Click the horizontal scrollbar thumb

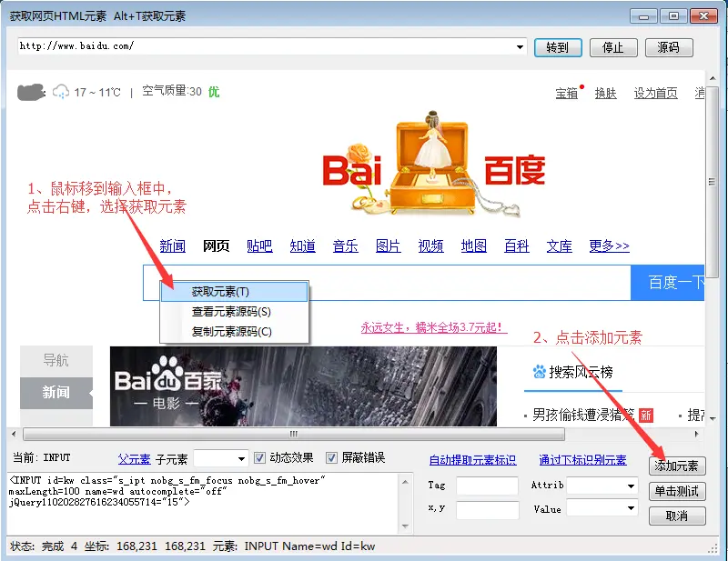pos(294,435)
